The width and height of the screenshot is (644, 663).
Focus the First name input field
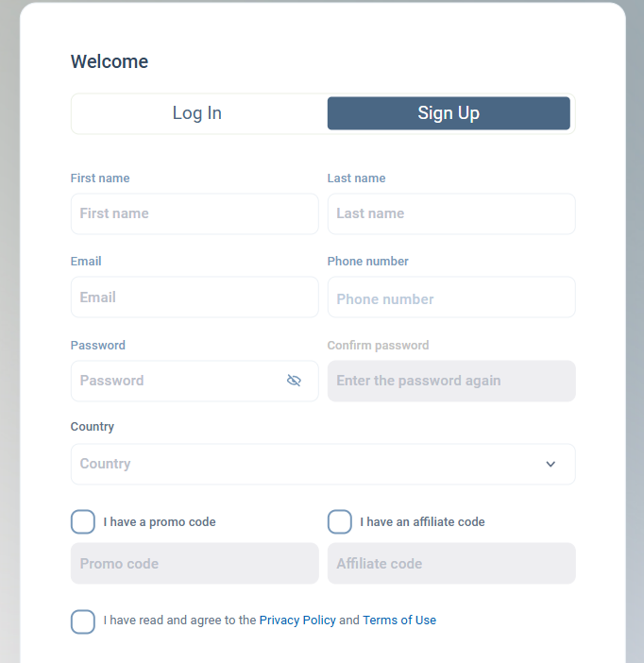pyautogui.click(x=195, y=214)
